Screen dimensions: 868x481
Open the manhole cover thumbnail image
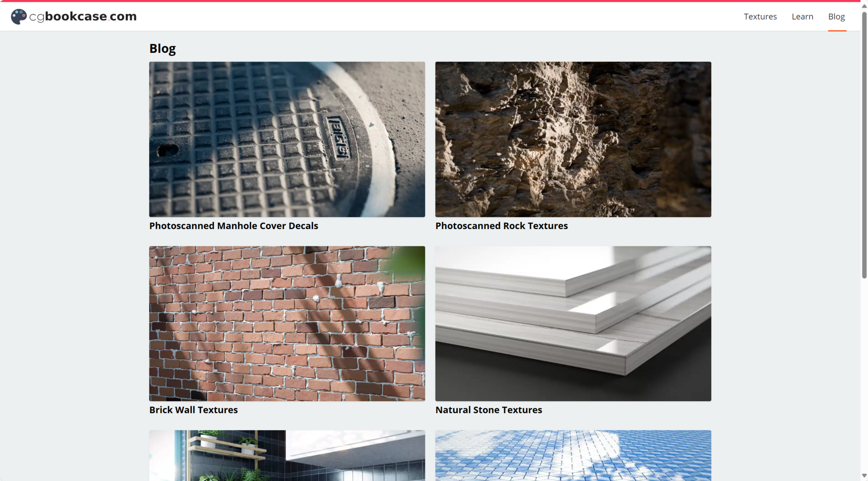pos(287,139)
